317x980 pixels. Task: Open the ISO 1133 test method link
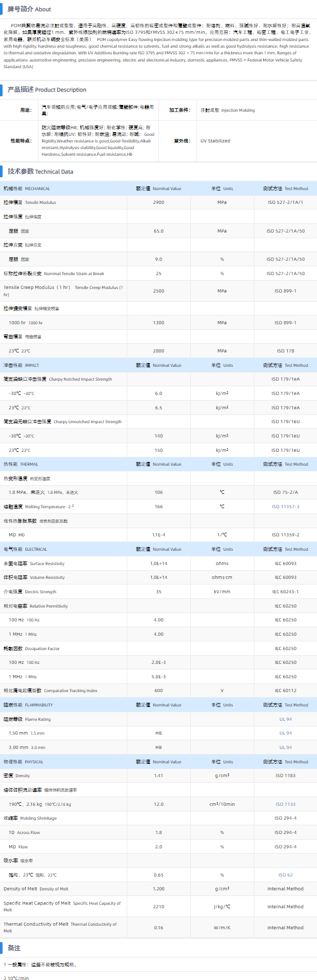[285, 804]
